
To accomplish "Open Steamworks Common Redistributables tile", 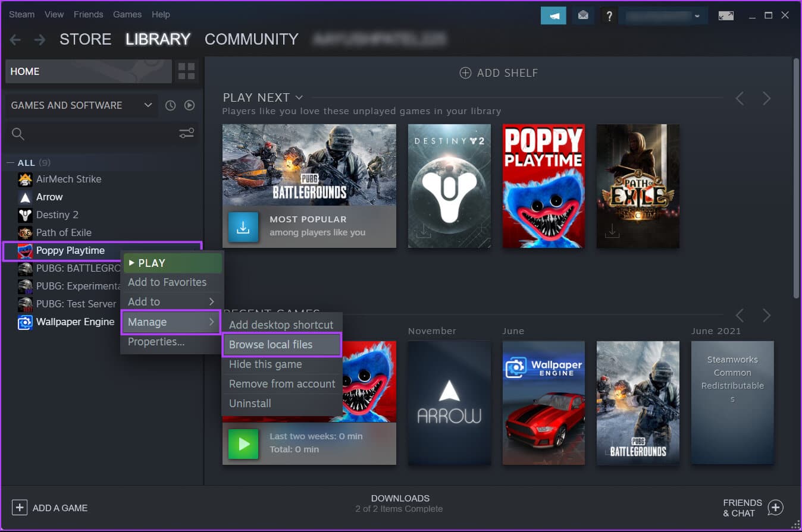I will coord(732,402).
